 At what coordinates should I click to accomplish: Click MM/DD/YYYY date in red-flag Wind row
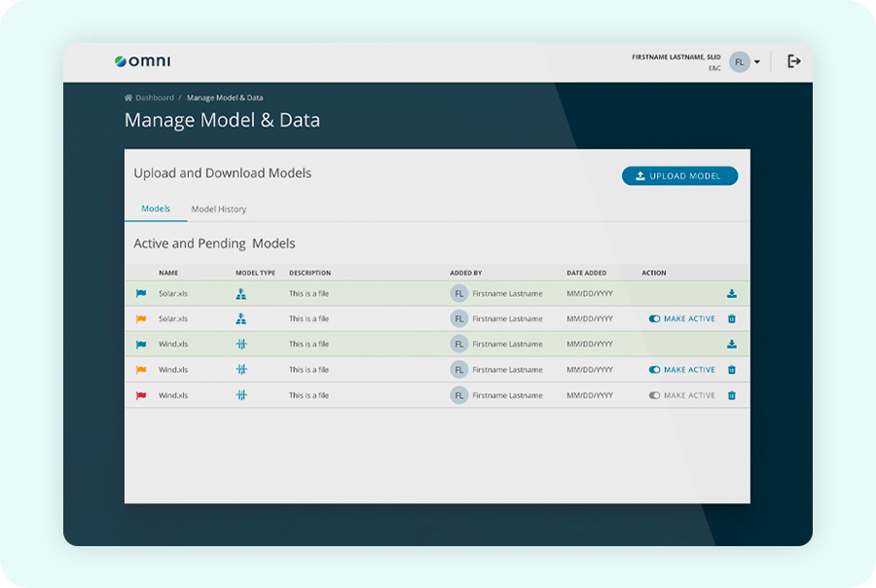coord(590,395)
